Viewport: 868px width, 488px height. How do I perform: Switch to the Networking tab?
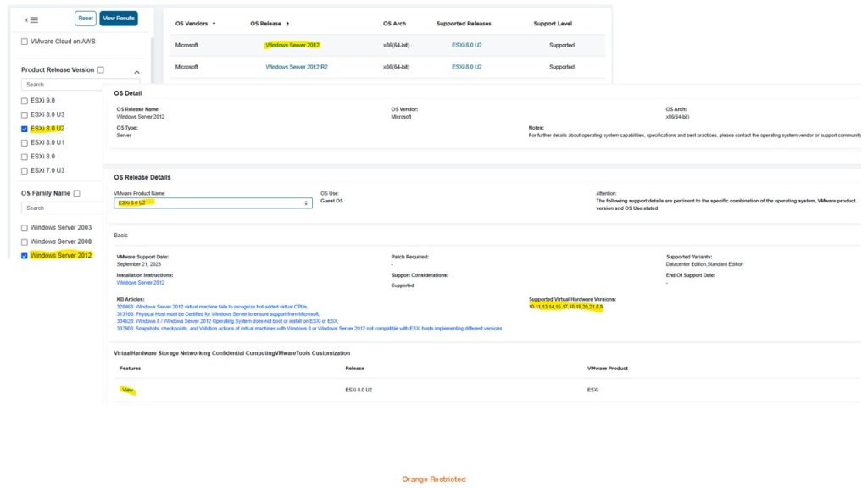195,353
